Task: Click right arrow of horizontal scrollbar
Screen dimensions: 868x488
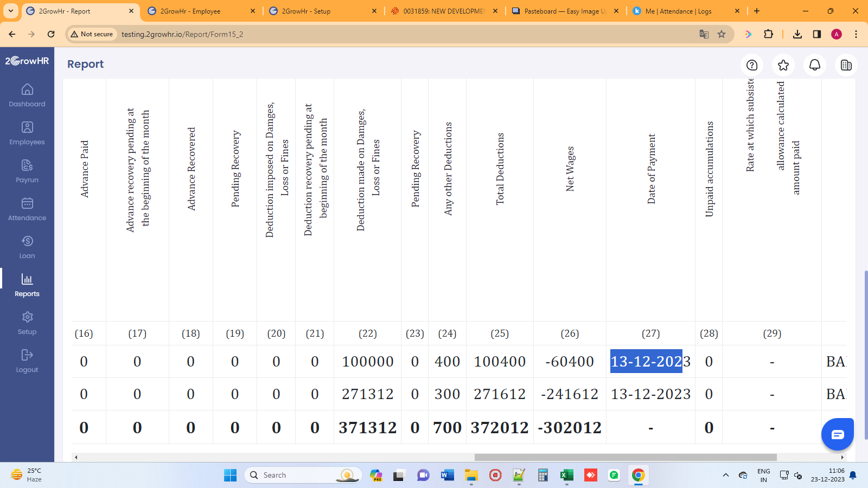Action: click(x=842, y=457)
